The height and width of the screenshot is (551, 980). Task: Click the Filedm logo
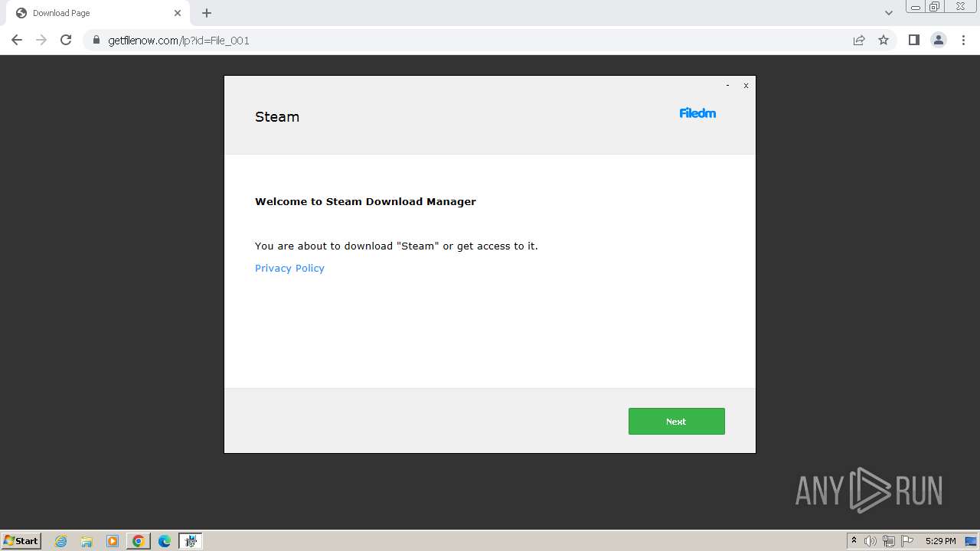click(x=697, y=113)
